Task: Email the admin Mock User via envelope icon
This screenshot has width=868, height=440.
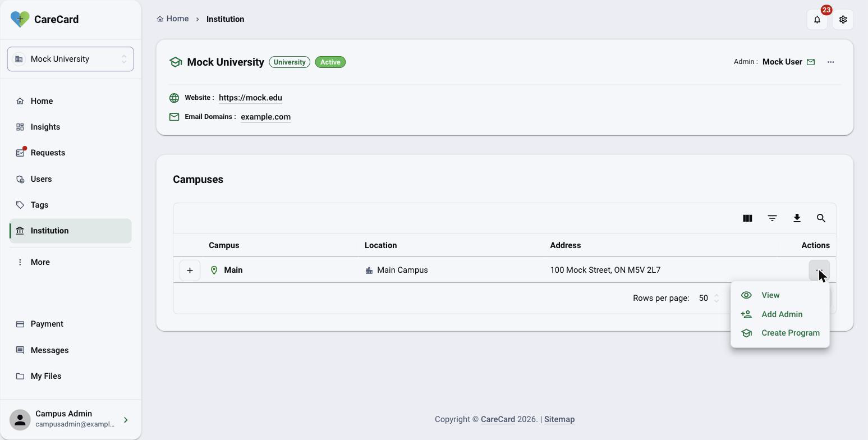Action: coord(811,62)
